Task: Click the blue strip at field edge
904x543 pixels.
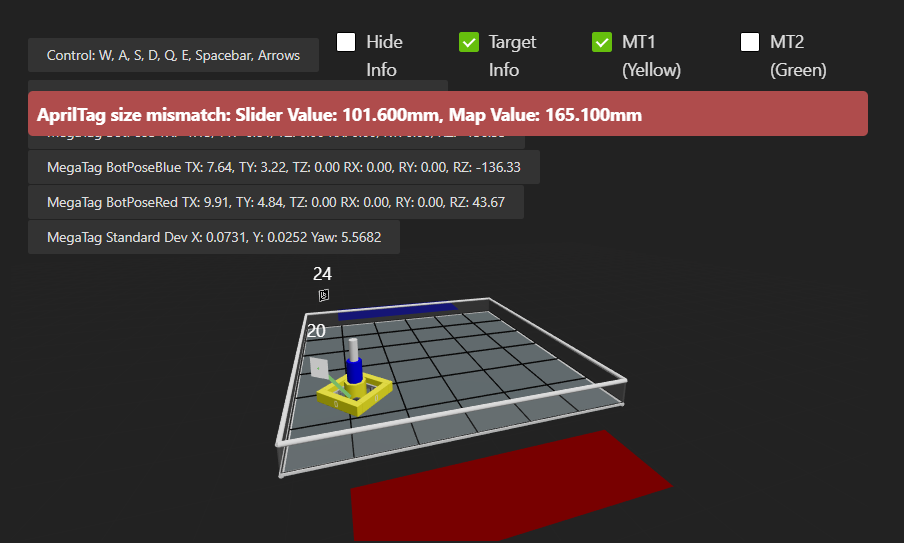Action: point(397,312)
